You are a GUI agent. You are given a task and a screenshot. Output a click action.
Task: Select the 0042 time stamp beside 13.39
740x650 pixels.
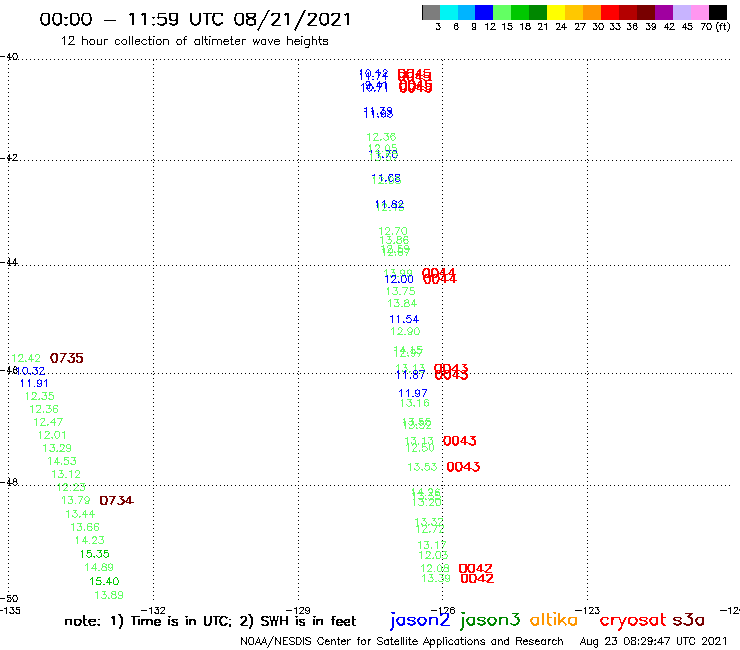[x=477, y=579]
